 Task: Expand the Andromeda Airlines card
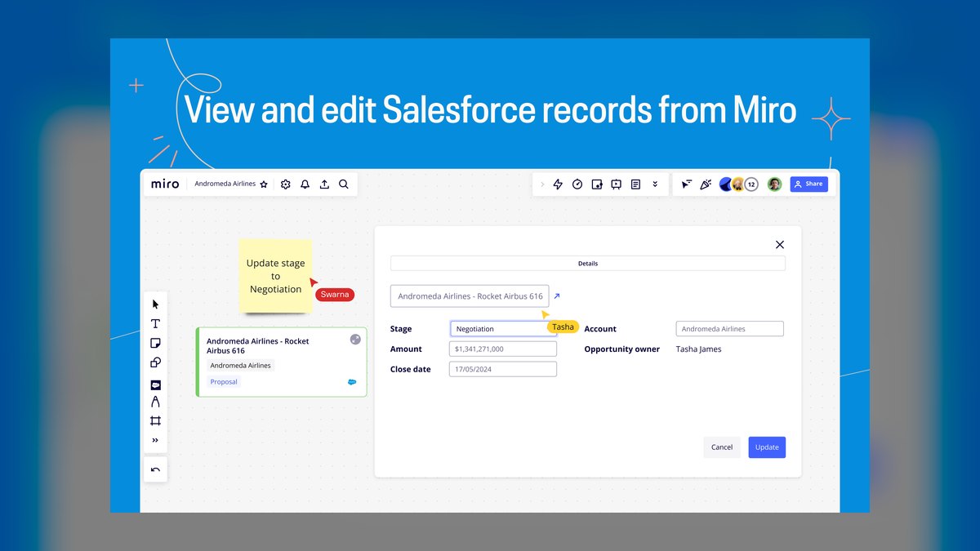pyautogui.click(x=355, y=340)
